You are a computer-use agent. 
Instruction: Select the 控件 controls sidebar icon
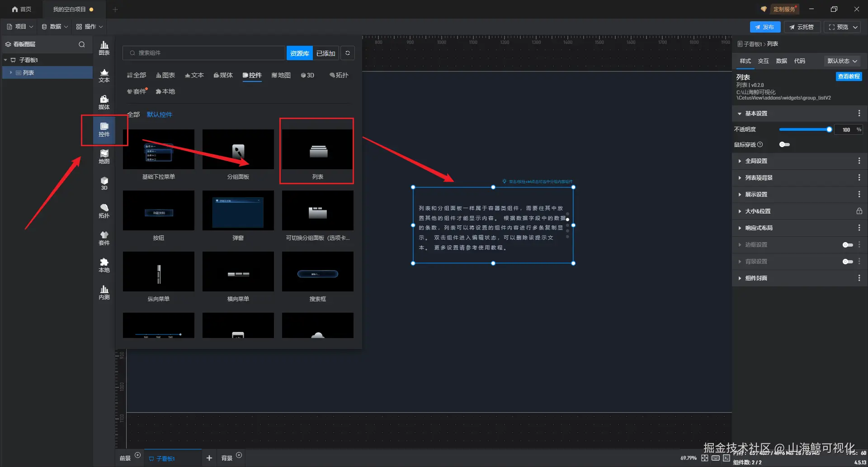[x=104, y=130]
